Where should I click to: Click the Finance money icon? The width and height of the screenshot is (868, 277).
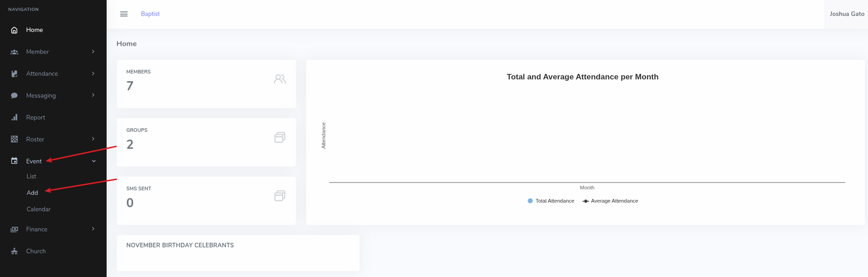(x=14, y=230)
